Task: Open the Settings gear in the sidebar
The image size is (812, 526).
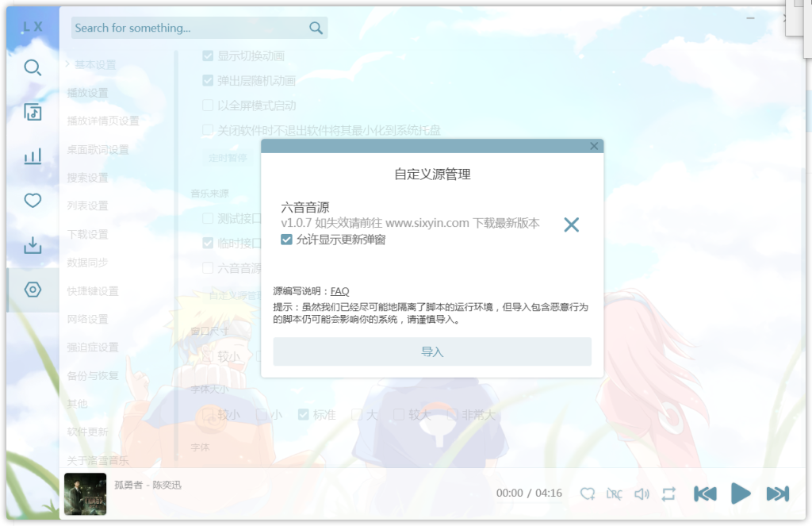Action: pyautogui.click(x=33, y=290)
